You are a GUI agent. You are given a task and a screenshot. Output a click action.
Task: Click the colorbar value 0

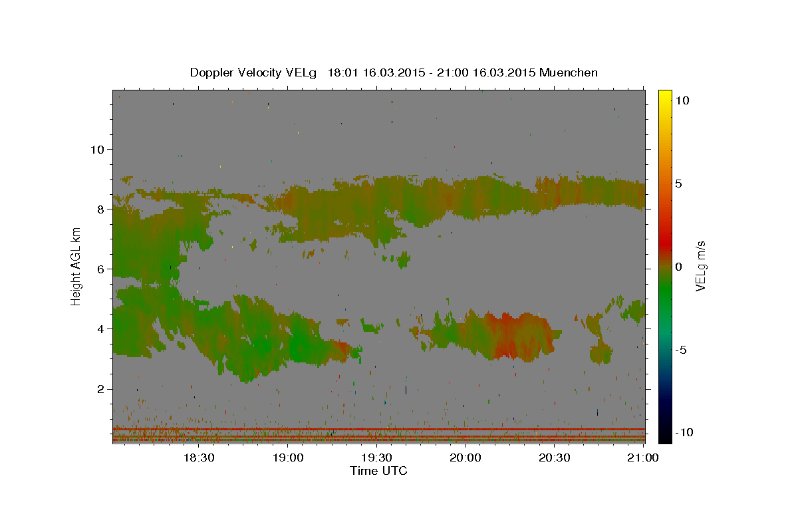[x=678, y=267]
